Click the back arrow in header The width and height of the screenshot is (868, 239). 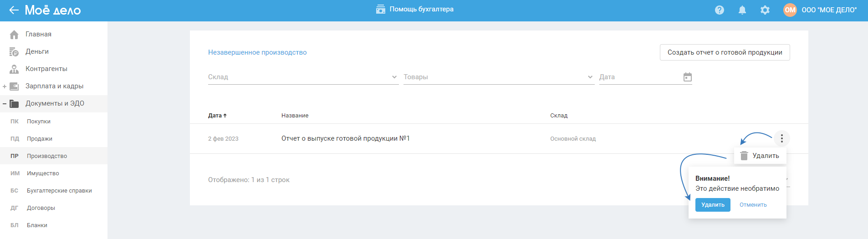coord(14,10)
